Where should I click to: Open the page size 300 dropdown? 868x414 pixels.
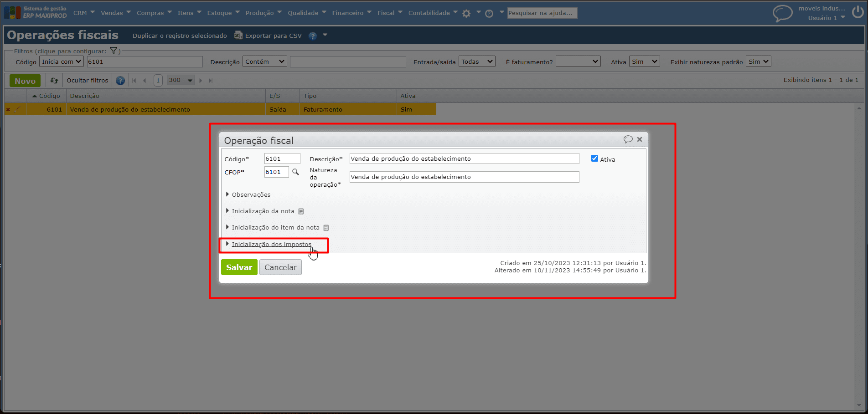coord(181,80)
